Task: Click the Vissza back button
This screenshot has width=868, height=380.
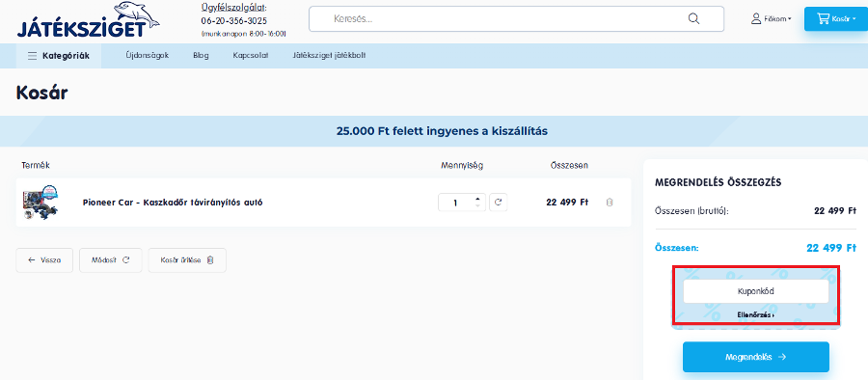Action: (x=44, y=260)
